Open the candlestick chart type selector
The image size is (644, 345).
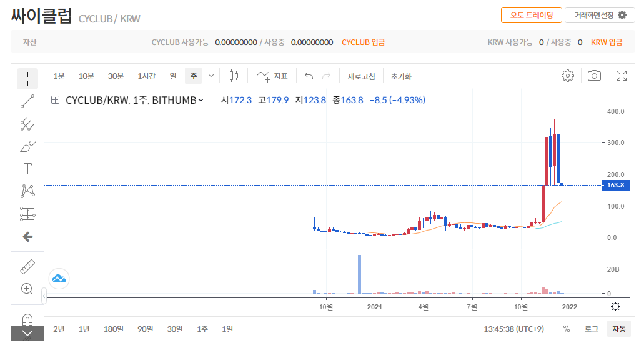click(x=234, y=76)
